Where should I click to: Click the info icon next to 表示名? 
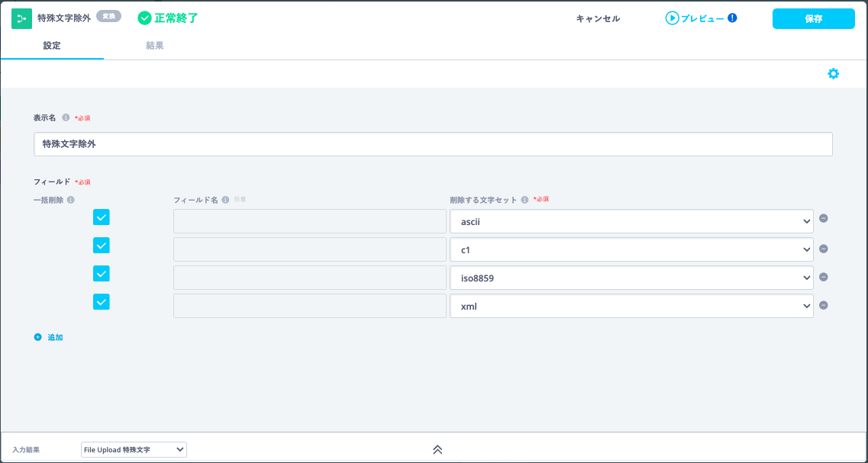66,117
